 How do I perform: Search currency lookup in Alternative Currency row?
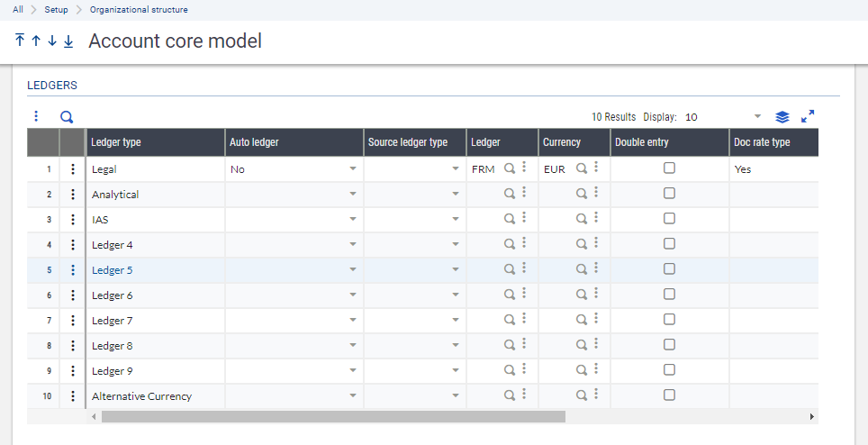[x=582, y=395]
